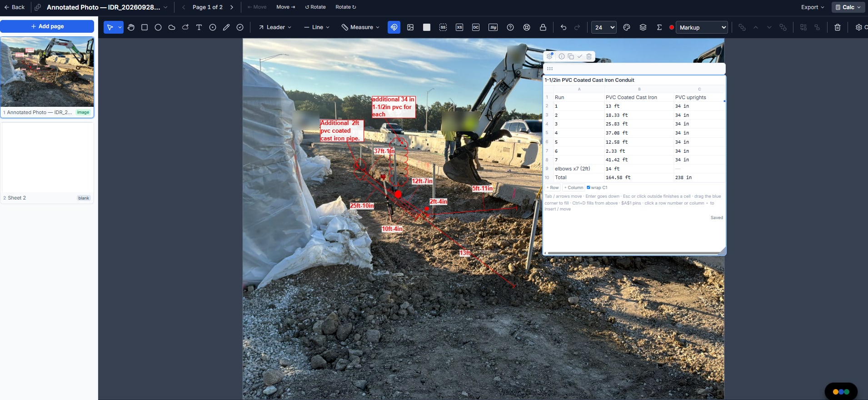Click column B header of the table
Image resolution: width=868 pixels, height=400 pixels.
639,89
